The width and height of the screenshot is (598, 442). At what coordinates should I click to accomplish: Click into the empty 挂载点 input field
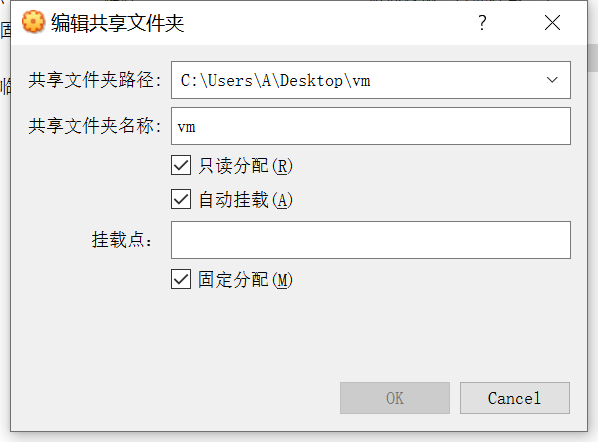pos(371,240)
